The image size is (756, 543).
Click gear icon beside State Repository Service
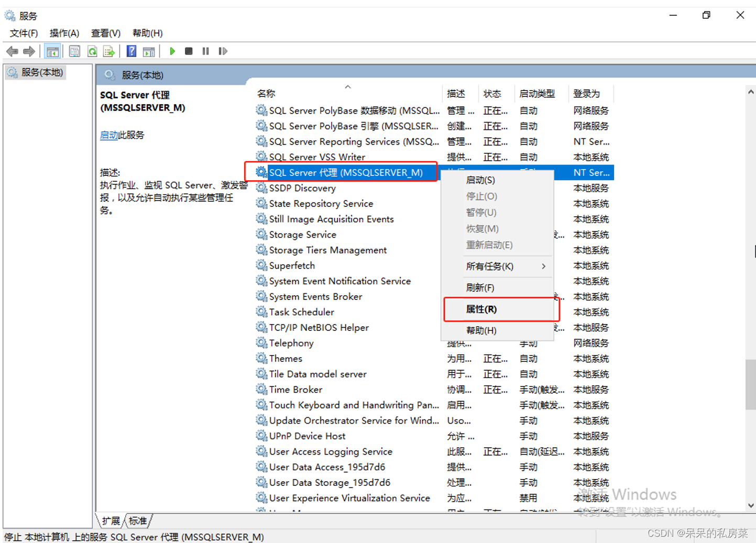[x=261, y=203]
